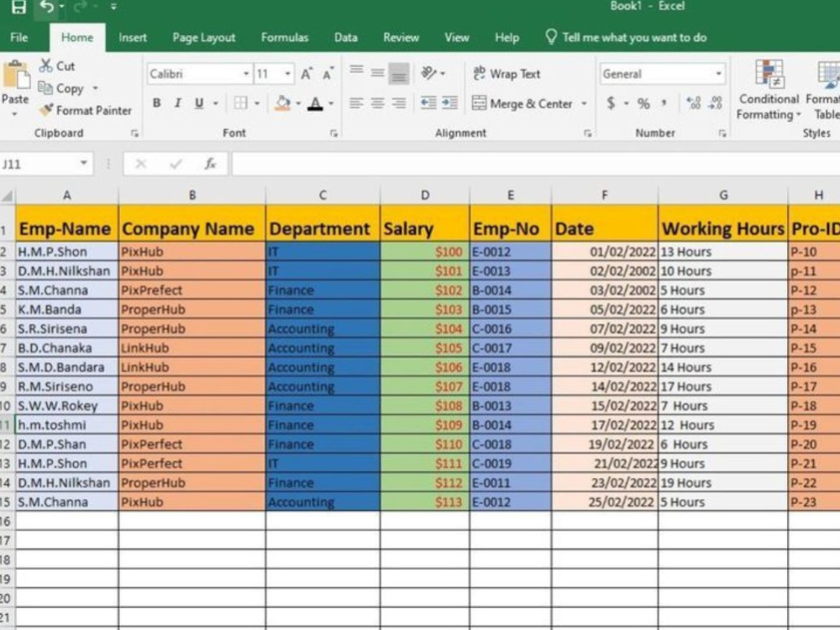The image size is (840, 630).
Task: Click the Orientation text angle icon
Action: (x=428, y=73)
